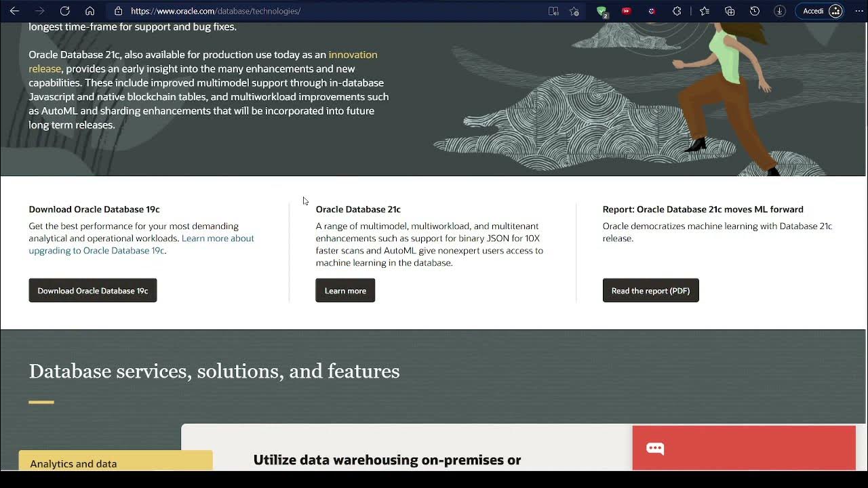Open the Downloads arrow icon
The width and height of the screenshot is (868, 488).
pyautogui.click(x=780, y=11)
